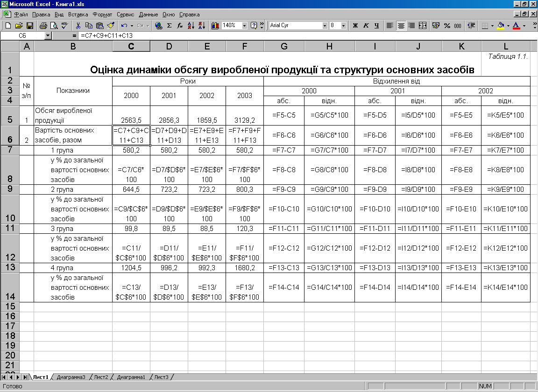538x392 pixels.
Task: Open the zoom 140% dropdown
Action: pos(244,25)
